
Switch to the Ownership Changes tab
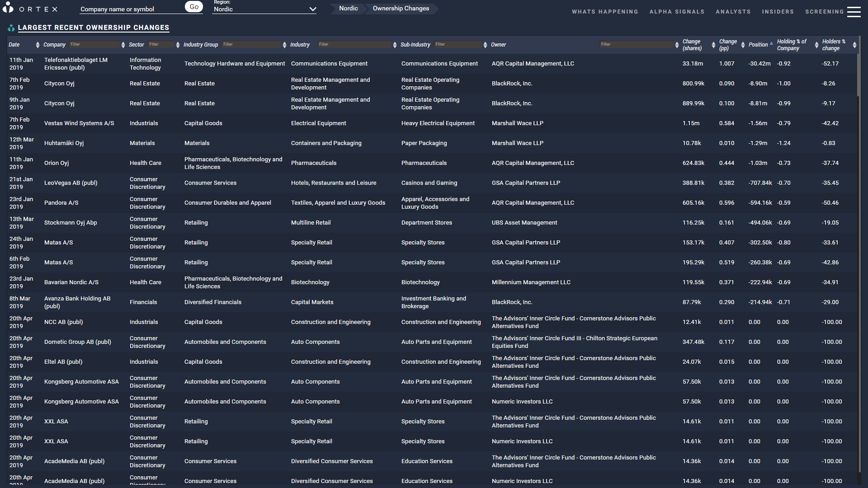(401, 8)
